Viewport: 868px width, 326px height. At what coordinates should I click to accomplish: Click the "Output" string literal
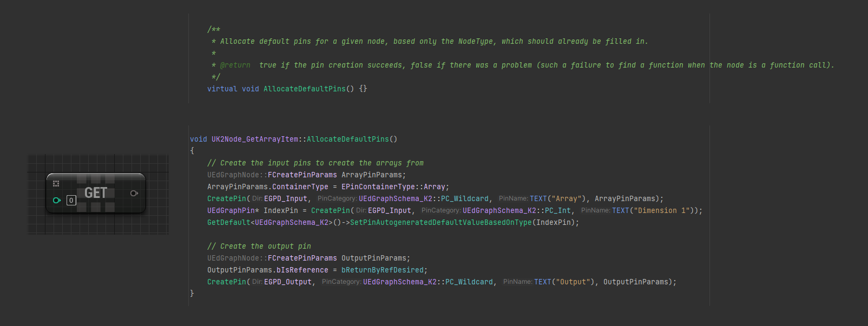[x=573, y=282]
